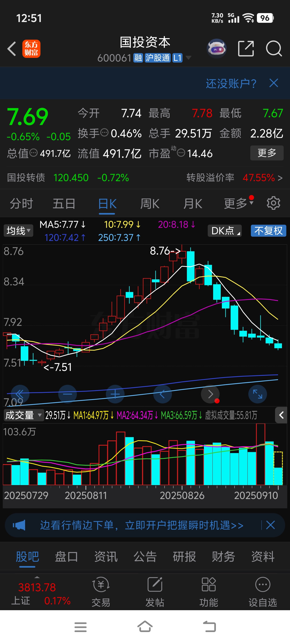Image resolution: width=290 pixels, height=644 pixels.
Task: Tap the Android home button
Action: tap(145, 627)
